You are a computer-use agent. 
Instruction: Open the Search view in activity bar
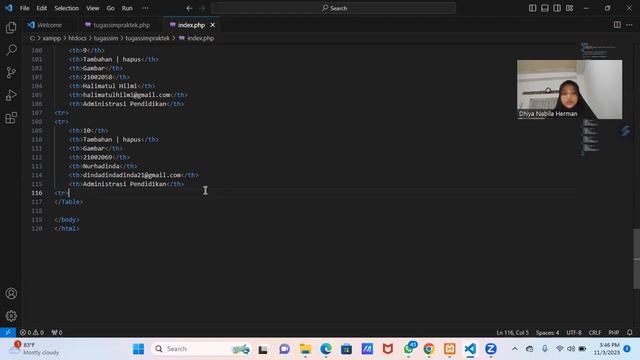click(x=11, y=50)
